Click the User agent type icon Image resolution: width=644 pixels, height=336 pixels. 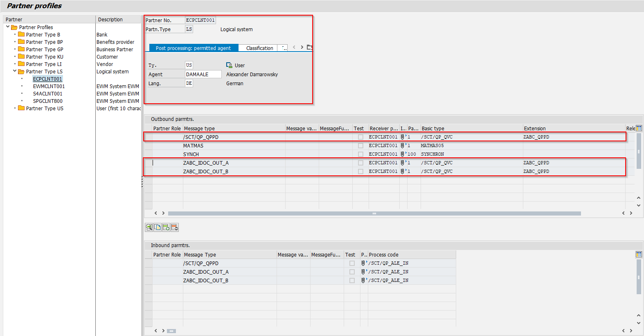tap(229, 65)
